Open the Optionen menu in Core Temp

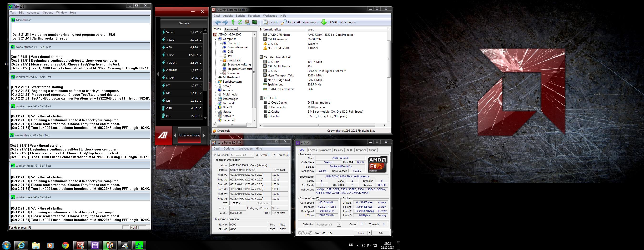(229, 149)
